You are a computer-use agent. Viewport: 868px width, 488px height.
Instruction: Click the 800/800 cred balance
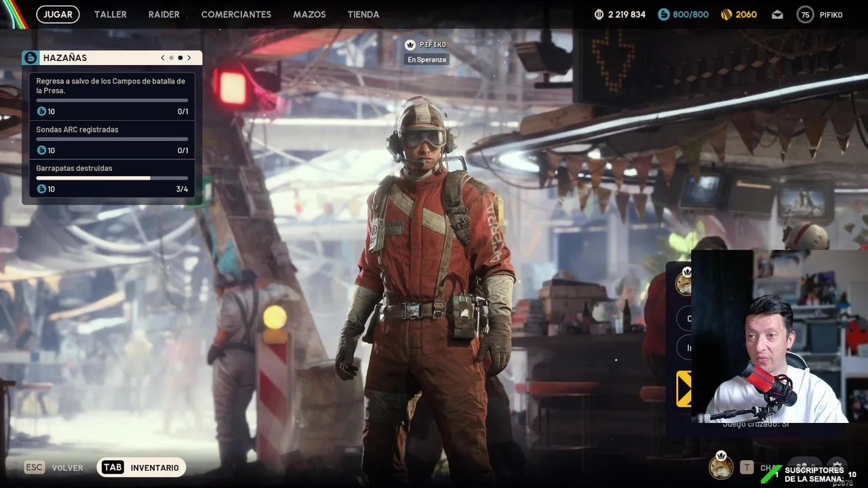pyautogui.click(x=691, y=14)
